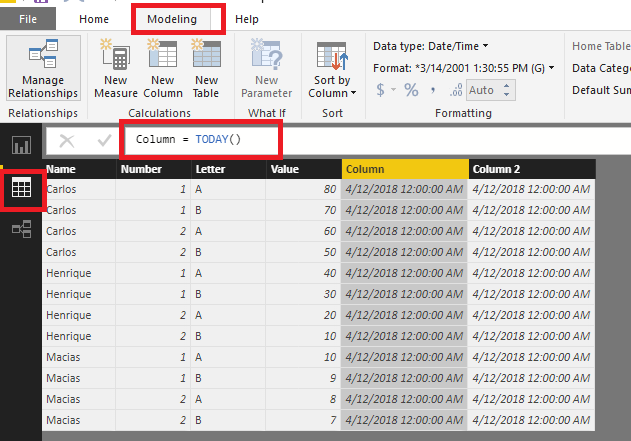This screenshot has width=631, height=441.
Task: Switch to Relationships model view icon
Action: pyautogui.click(x=21, y=229)
